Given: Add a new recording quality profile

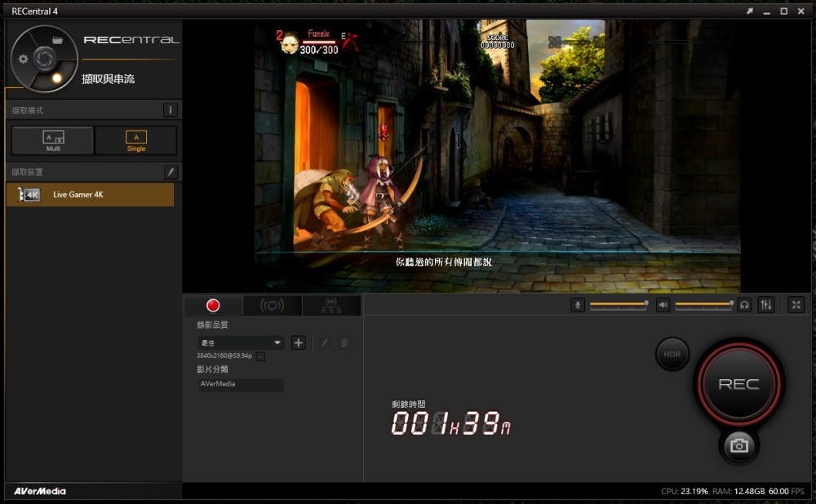Looking at the screenshot, I should click(x=299, y=343).
